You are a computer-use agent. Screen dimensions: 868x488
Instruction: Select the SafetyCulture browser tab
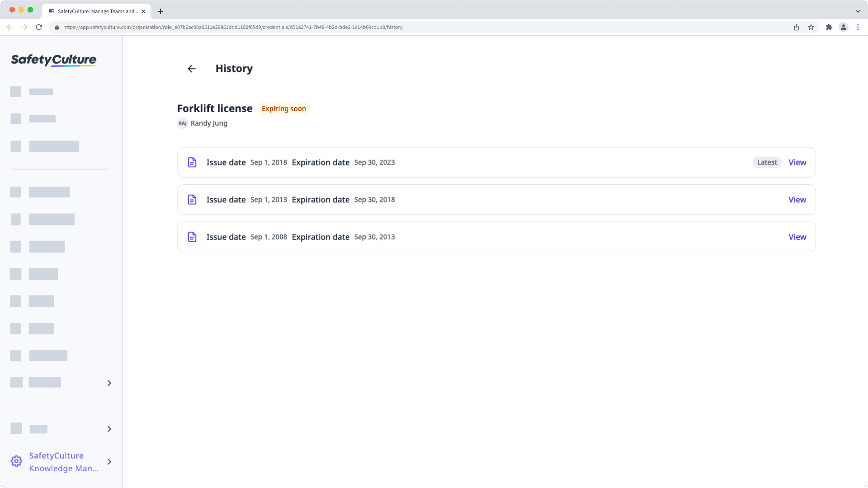click(x=96, y=11)
